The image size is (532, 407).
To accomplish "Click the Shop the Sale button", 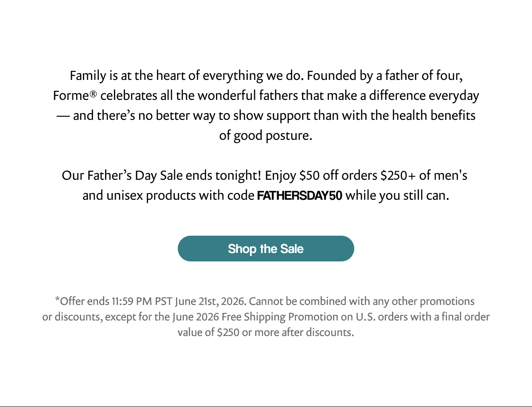I will (266, 249).
